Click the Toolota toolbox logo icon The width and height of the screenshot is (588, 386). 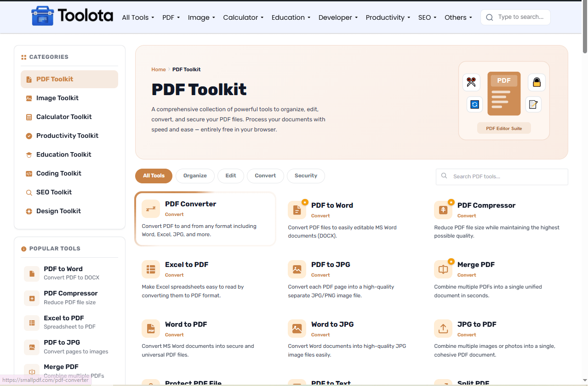click(x=43, y=16)
